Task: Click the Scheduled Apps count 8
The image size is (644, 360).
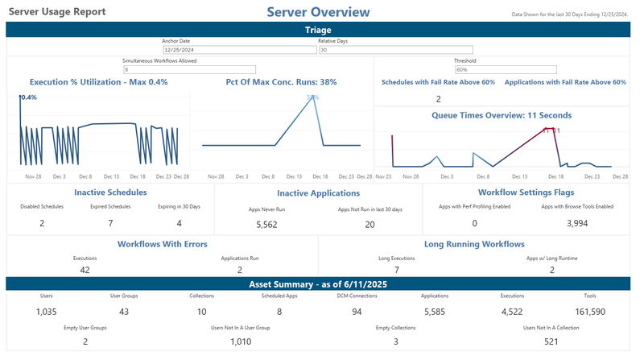Action: [279, 312]
